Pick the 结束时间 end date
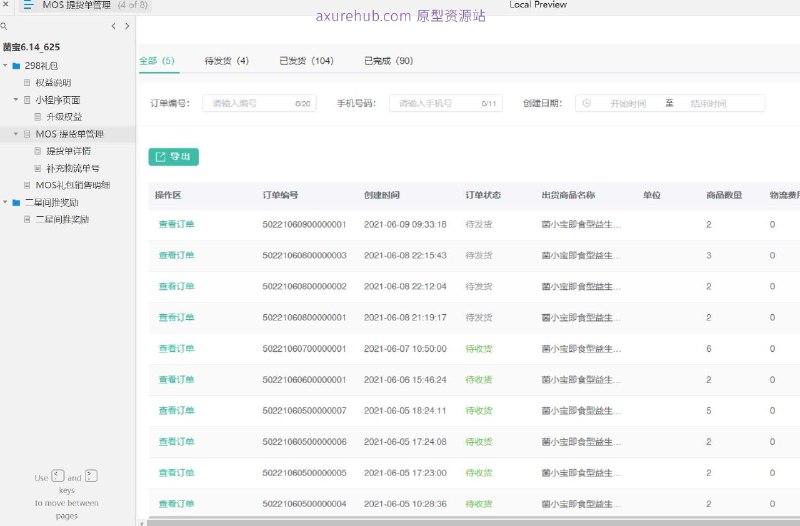This screenshot has height=526, width=800. (708, 104)
